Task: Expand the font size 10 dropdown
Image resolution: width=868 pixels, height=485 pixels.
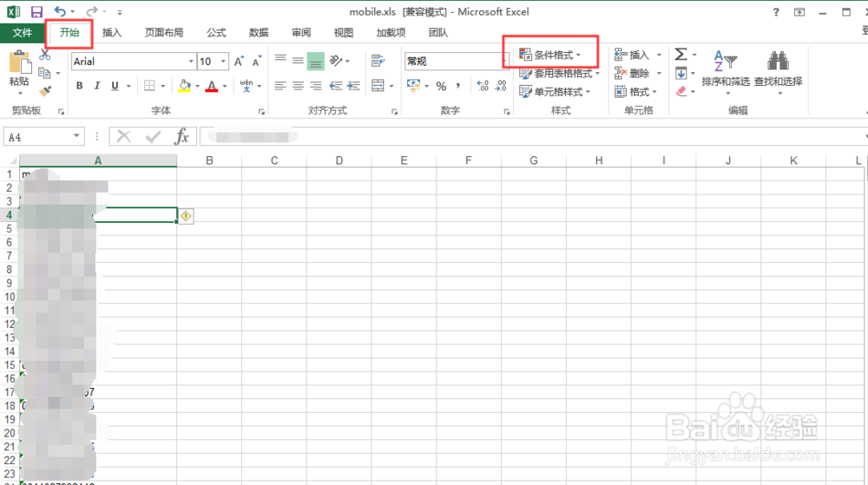Action: tap(224, 62)
